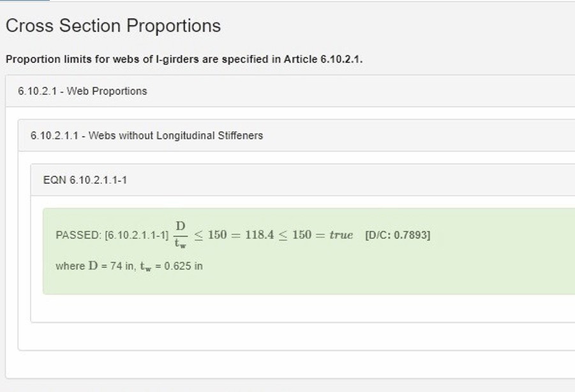Toggle the EQN 6.10.2.1.1-1 panel header

(x=85, y=180)
